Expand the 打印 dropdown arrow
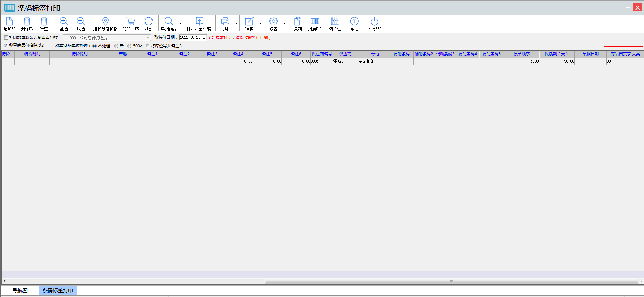 [x=236, y=24]
